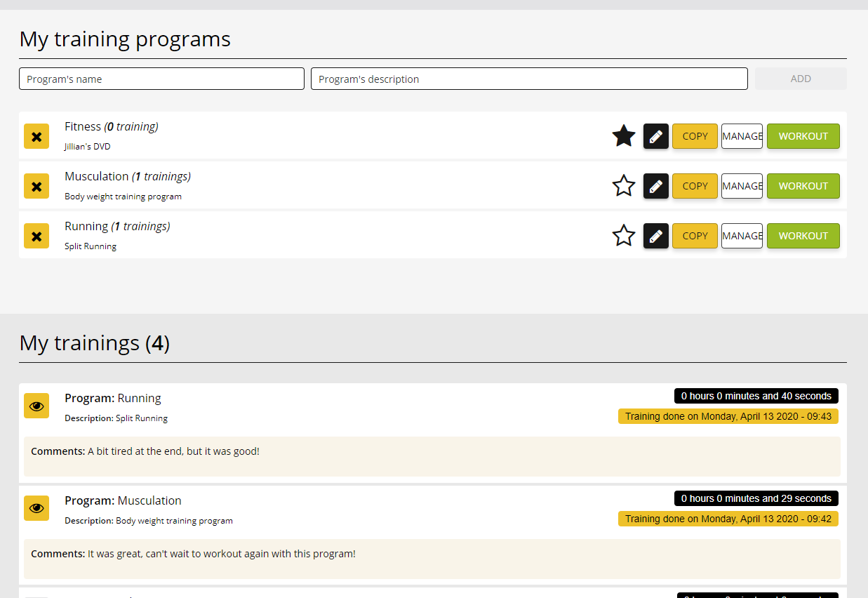Delete the Fitness program with its X icon
This screenshot has width=868, height=598.
coord(36,136)
